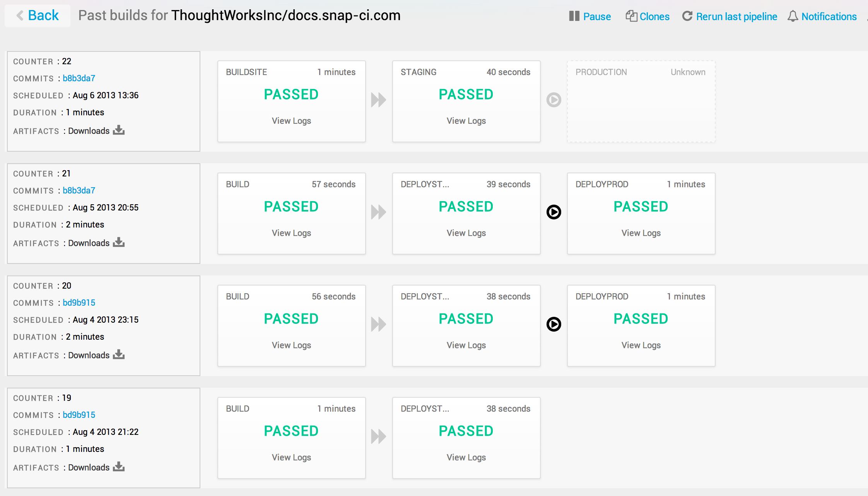Viewport: 868px width, 496px height.
Task: Download artifacts icon for build counter 20
Action: pos(119,355)
